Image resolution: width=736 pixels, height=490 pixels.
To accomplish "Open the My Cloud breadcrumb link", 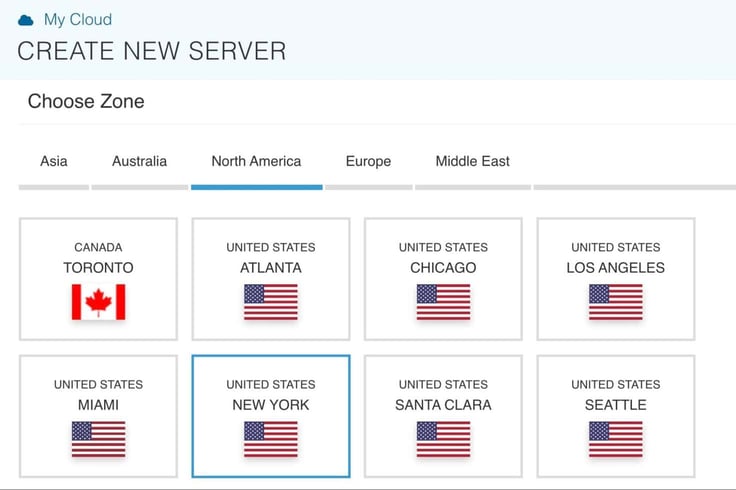I will [x=78, y=20].
